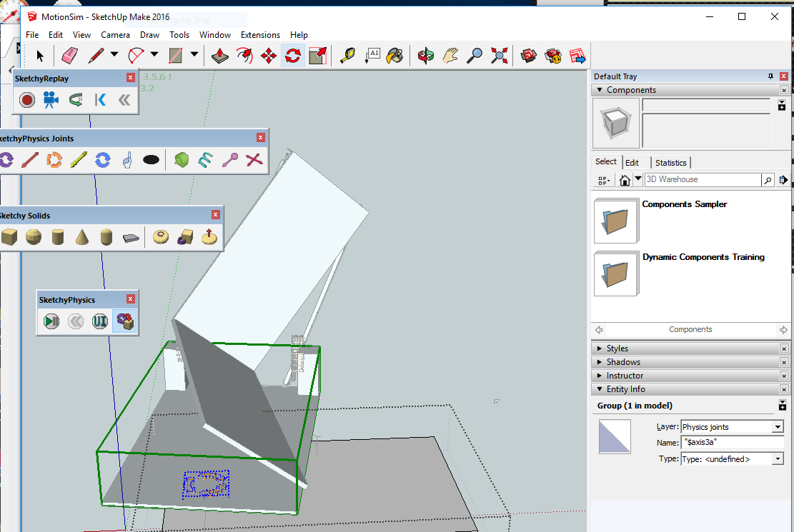Open the Layer dropdown in Entity Info
Image resolution: width=794 pixels, height=532 pixels.
click(x=778, y=427)
